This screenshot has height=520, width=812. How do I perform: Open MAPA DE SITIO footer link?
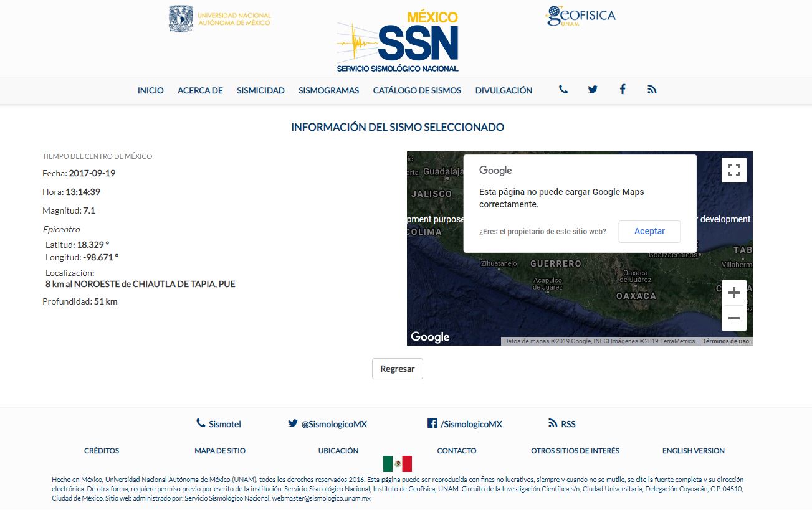[220, 451]
